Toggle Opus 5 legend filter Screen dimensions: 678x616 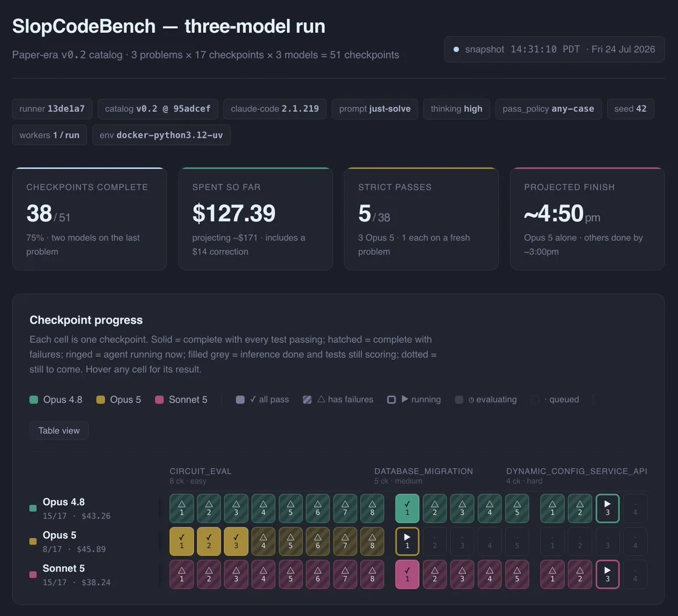(x=119, y=400)
